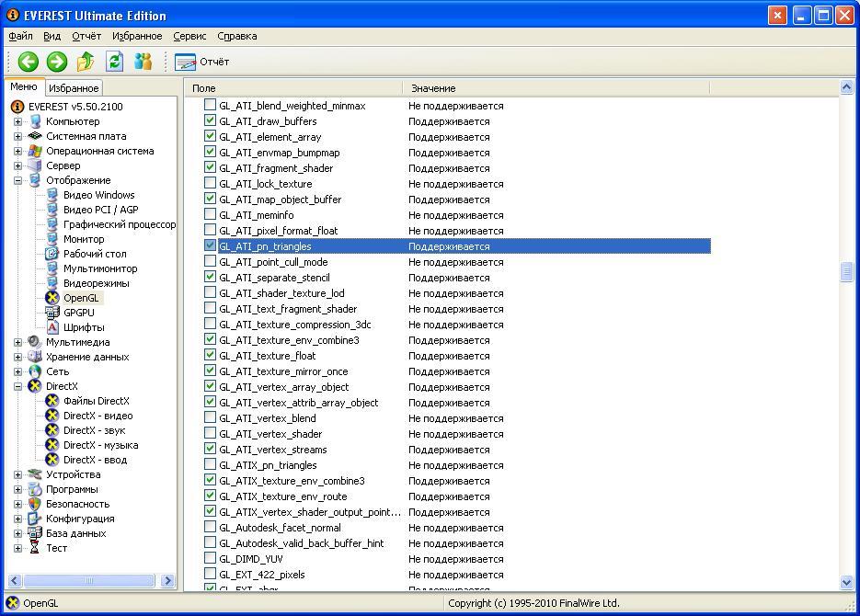Collapse the DirectX tree node
The image size is (860, 616).
18,386
